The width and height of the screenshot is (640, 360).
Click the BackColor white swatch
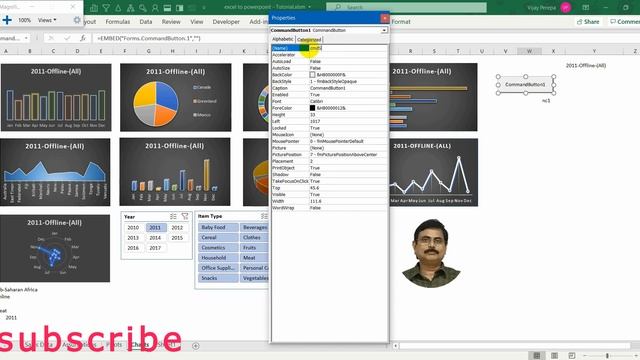[312, 75]
